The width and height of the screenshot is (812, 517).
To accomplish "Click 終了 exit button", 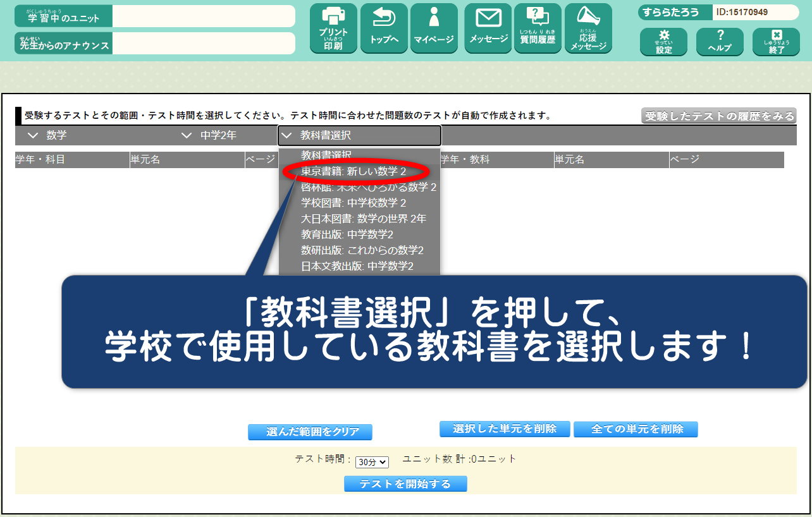I will click(777, 42).
